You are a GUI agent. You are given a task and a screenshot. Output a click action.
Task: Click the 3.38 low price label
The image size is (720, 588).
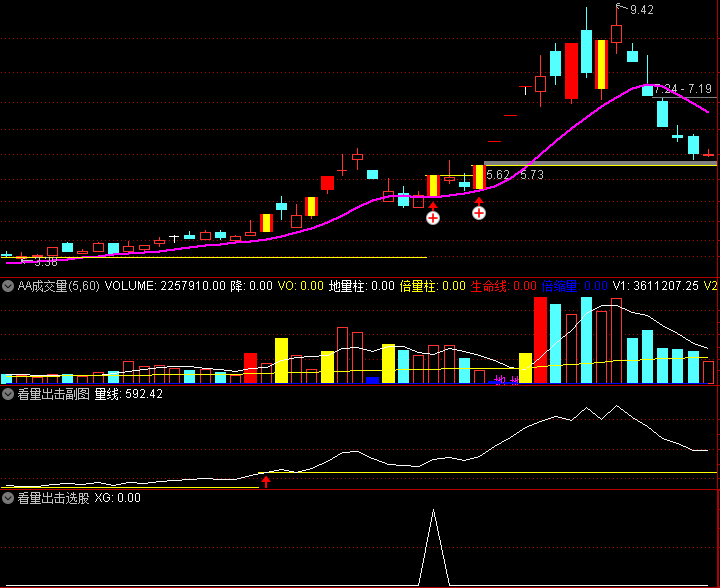(46, 263)
